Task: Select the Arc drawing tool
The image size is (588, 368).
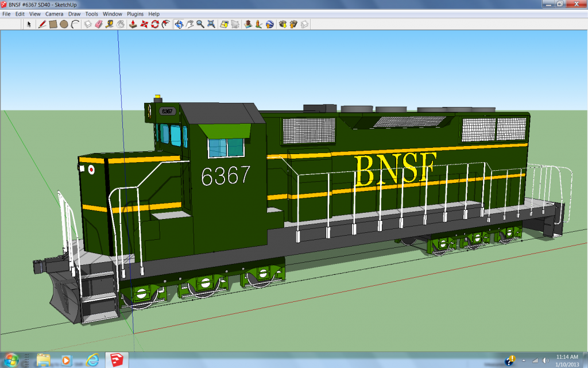Action: pos(75,24)
